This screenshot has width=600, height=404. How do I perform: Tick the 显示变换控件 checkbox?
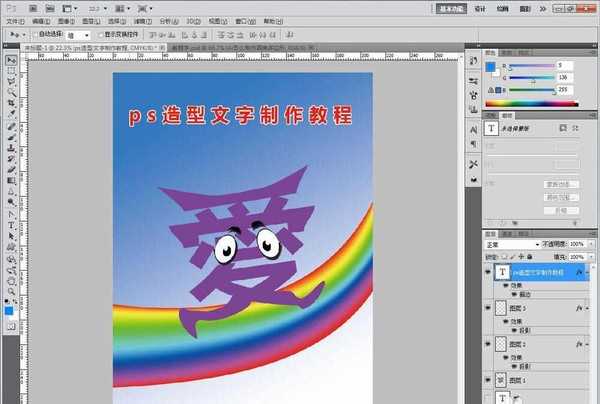100,34
